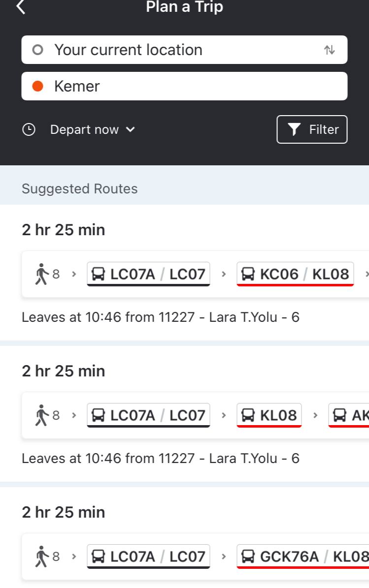Select the gray origin circle marker

[x=38, y=50]
